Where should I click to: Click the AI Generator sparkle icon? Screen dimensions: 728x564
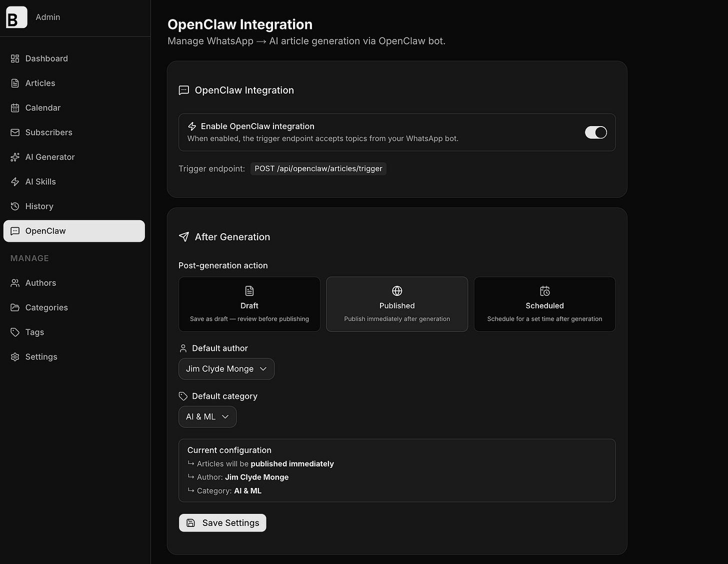pyautogui.click(x=15, y=157)
